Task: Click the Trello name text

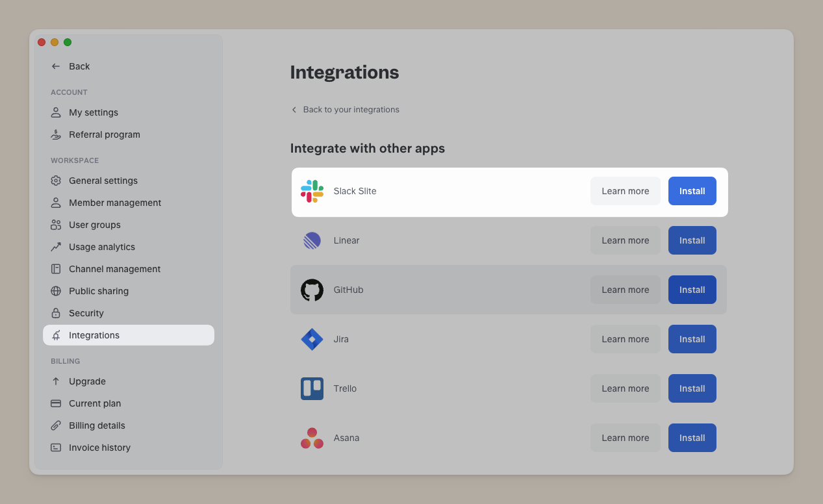Action: (x=345, y=388)
